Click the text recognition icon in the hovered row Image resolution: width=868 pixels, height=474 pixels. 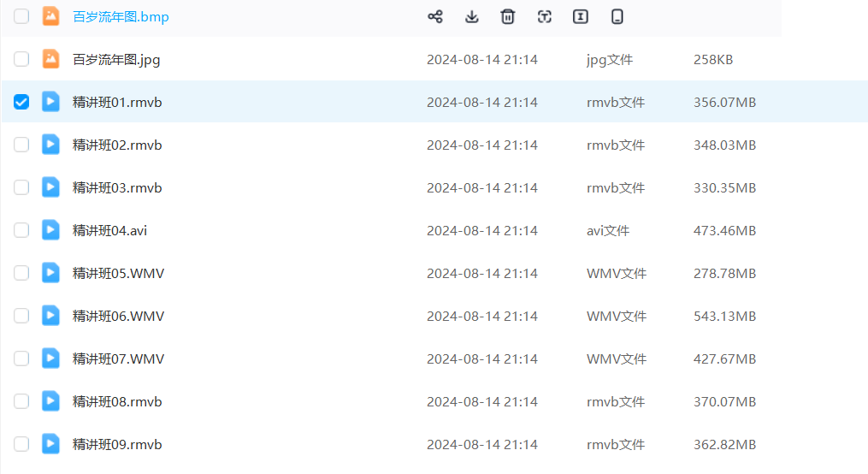pos(544,16)
